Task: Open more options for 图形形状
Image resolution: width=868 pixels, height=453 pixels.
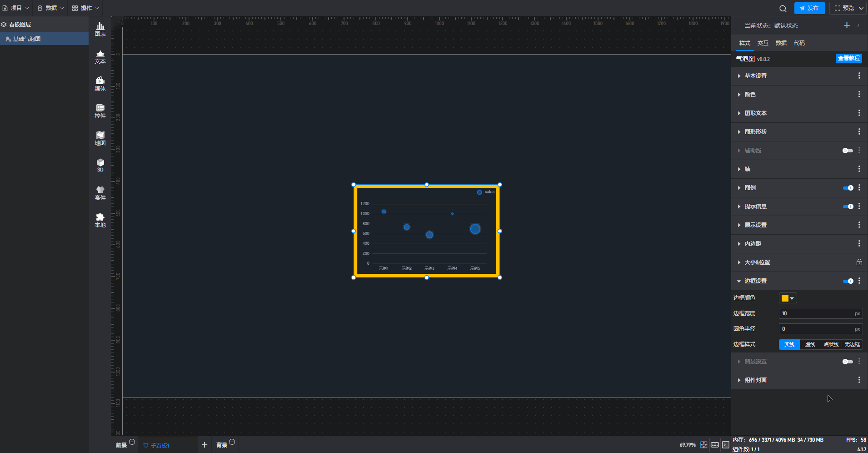Action: pyautogui.click(x=859, y=132)
